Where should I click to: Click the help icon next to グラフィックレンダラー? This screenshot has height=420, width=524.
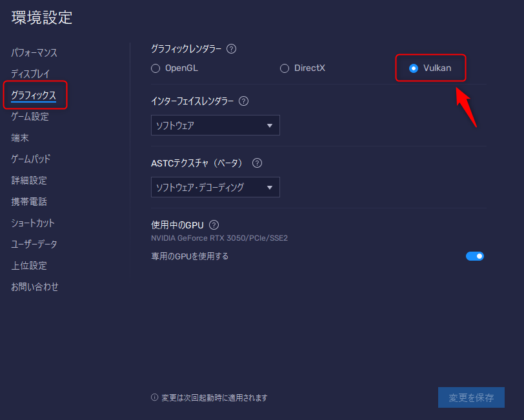coord(231,48)
